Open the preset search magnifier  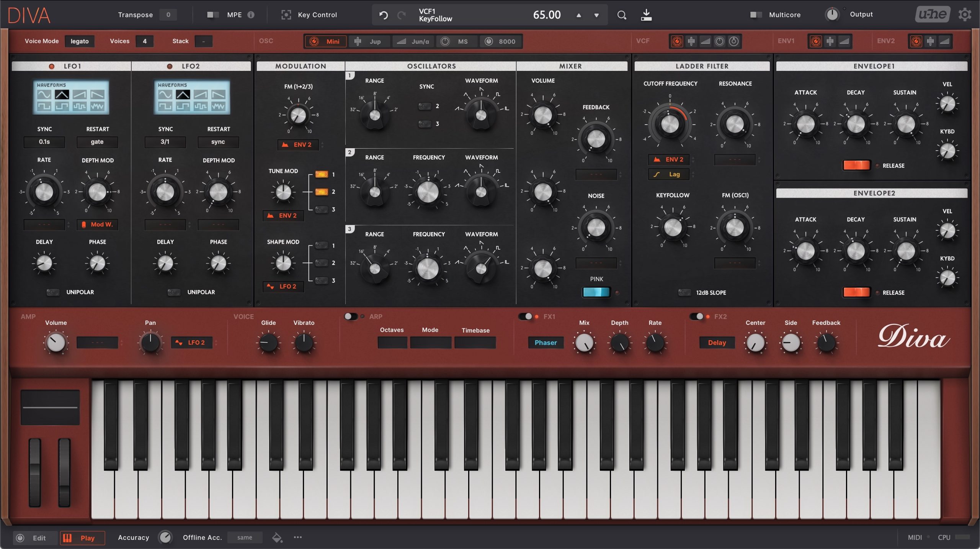coord(622,15)
